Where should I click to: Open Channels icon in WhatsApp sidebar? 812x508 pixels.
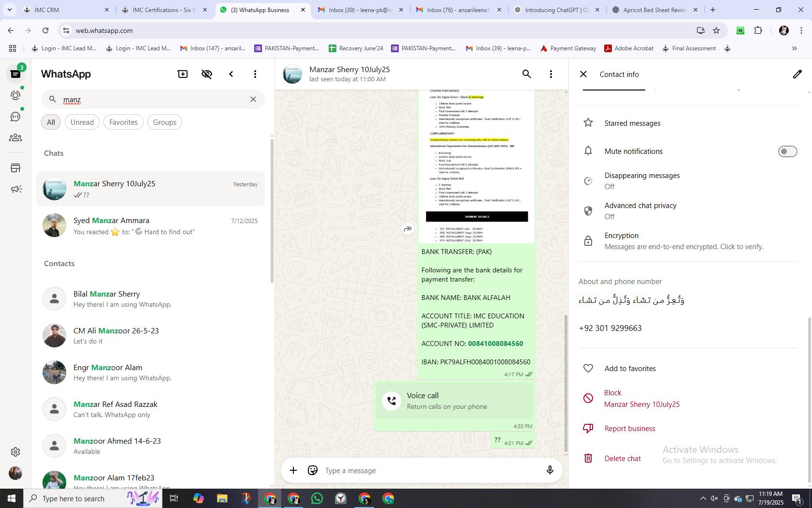(15, 117)
